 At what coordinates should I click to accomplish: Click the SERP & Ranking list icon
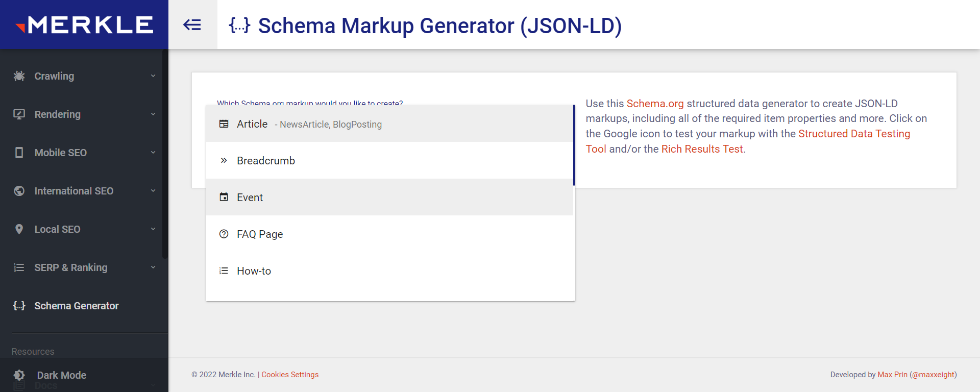(x=19, y=267)
